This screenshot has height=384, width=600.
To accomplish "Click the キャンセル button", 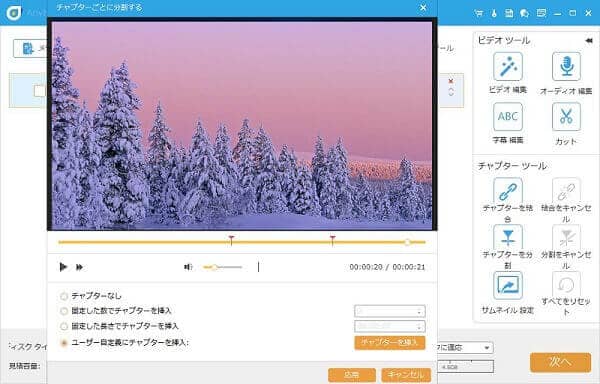I will [x=406, y=375].
